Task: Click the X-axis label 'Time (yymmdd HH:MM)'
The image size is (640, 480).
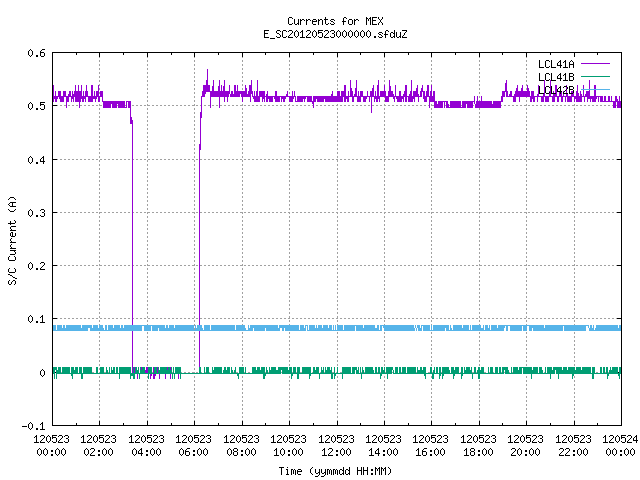Action: click(x=335, y=471)
